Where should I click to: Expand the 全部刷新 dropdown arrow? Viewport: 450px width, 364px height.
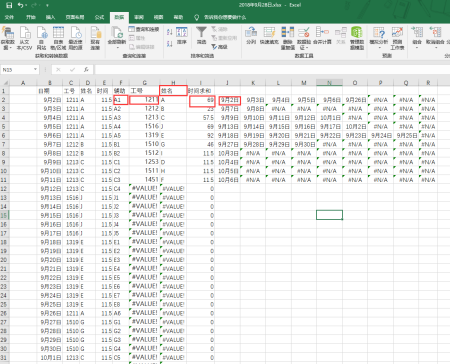click(x=117, y=48)
